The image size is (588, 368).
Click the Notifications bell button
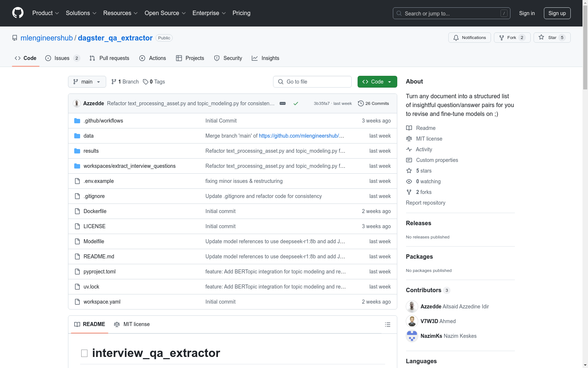point(469,38)
